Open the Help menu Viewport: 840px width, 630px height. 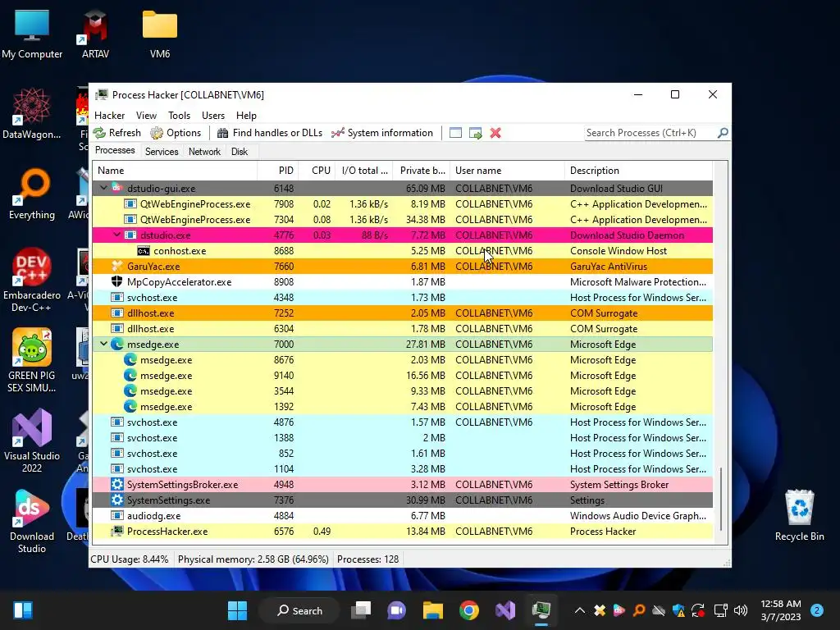pos(246,116)
